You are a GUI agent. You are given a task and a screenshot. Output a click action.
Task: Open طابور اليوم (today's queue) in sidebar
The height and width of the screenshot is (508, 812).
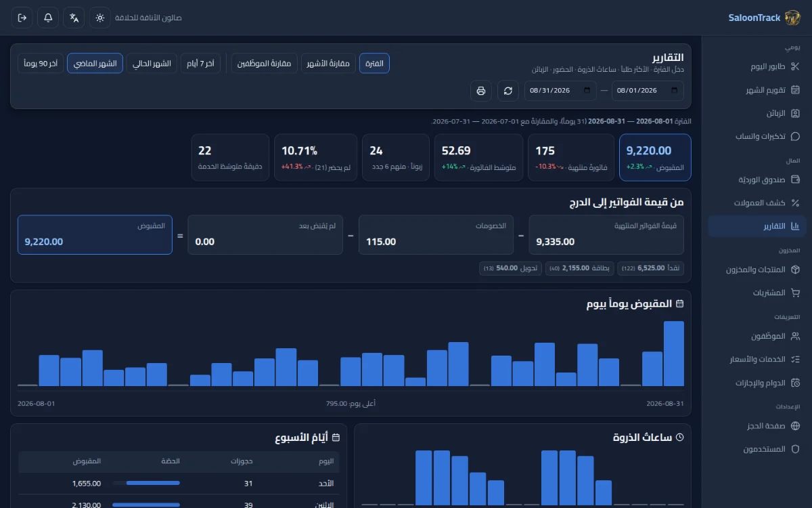[757, 66]
